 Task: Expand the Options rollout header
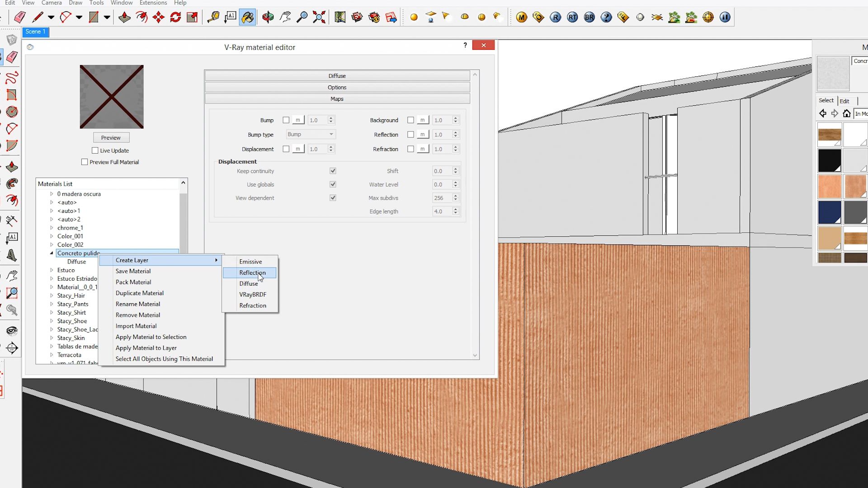[x=337, y=87]
